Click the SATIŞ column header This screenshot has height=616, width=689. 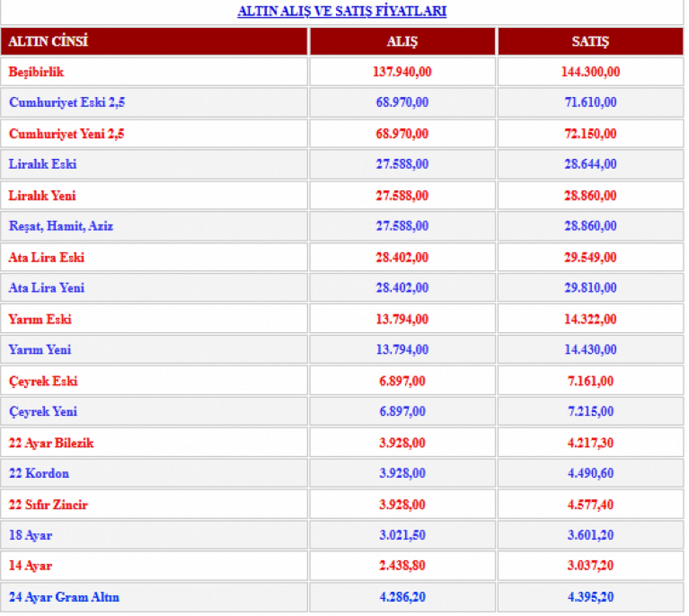[x=590, y=41]
